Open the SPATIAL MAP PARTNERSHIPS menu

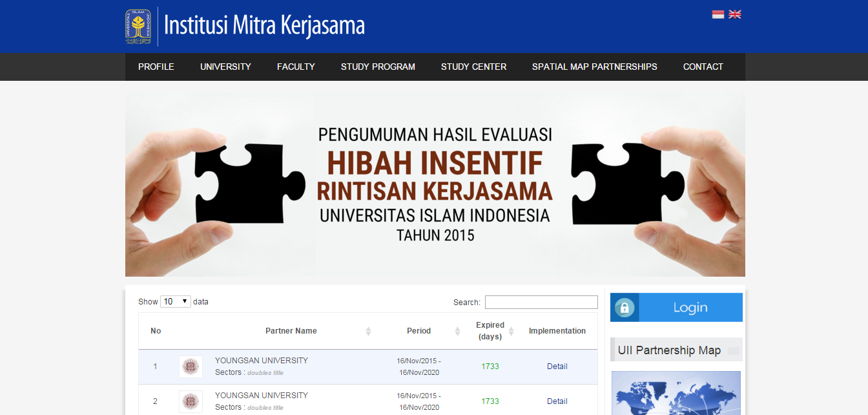[595, 67]
